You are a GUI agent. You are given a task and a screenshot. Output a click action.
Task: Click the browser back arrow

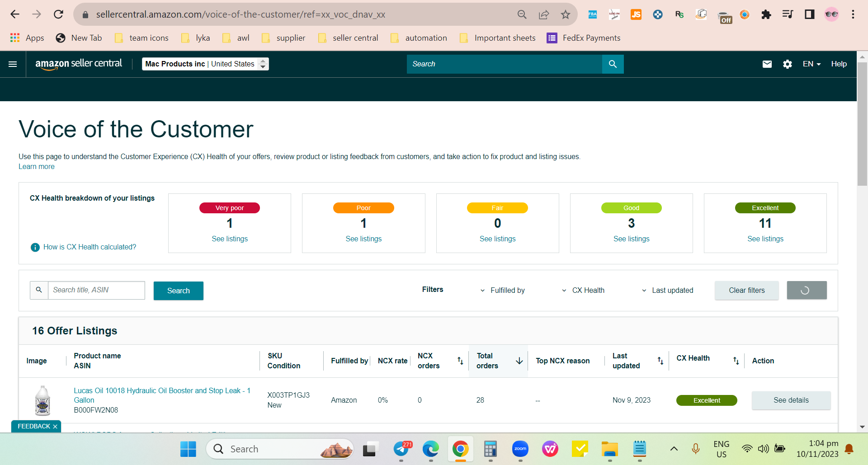[x=15, y=14]
